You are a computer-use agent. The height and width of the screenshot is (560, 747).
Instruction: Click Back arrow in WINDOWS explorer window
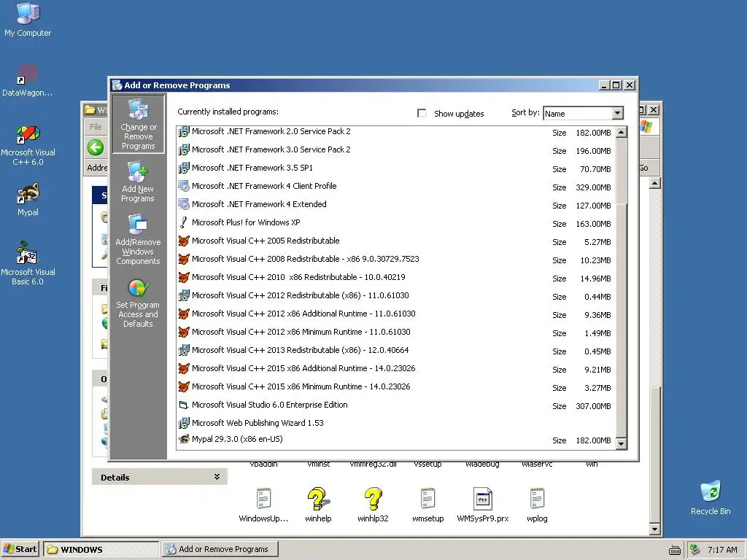pos(96,147)
